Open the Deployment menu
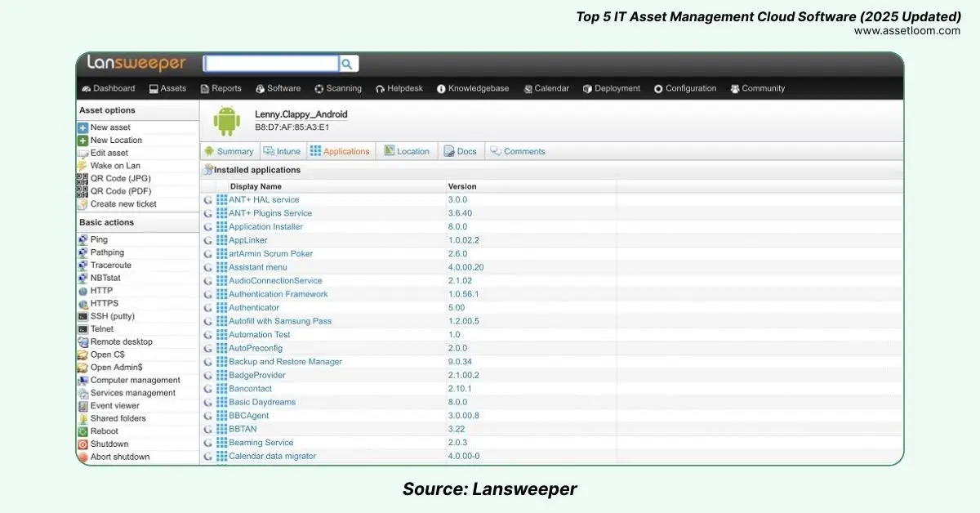This screenshot has width=980, height=513. [x=612, y=88]
